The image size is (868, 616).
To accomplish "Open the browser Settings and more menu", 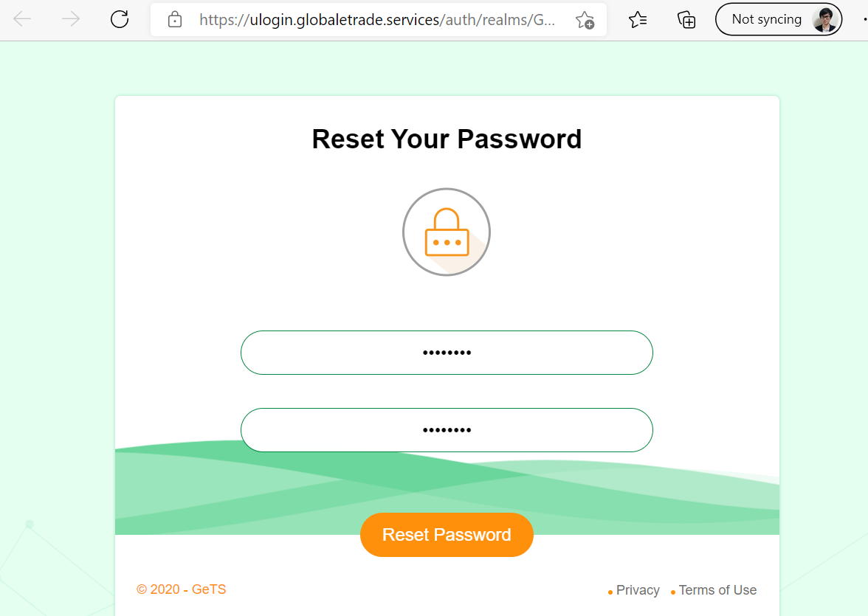I will click(x=864, y=20).
